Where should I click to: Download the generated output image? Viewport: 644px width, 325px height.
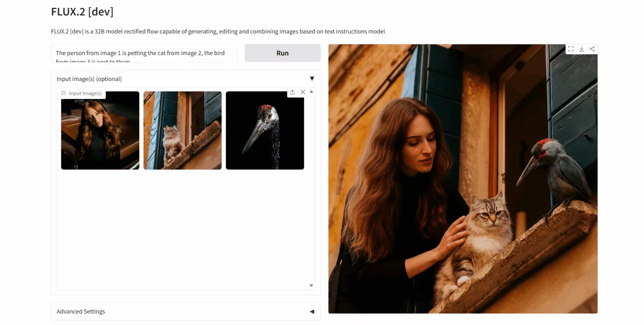point(582,49)
